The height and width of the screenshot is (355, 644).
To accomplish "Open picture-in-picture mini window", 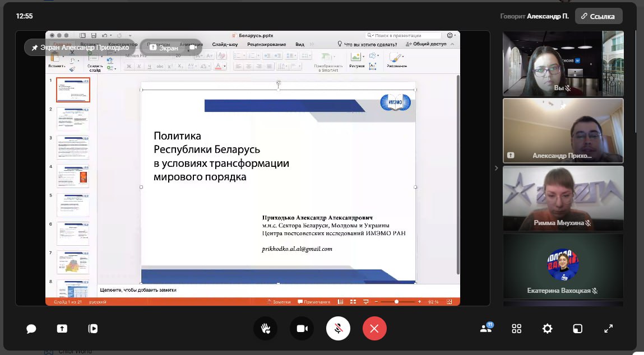I will [x=577, y=329].
